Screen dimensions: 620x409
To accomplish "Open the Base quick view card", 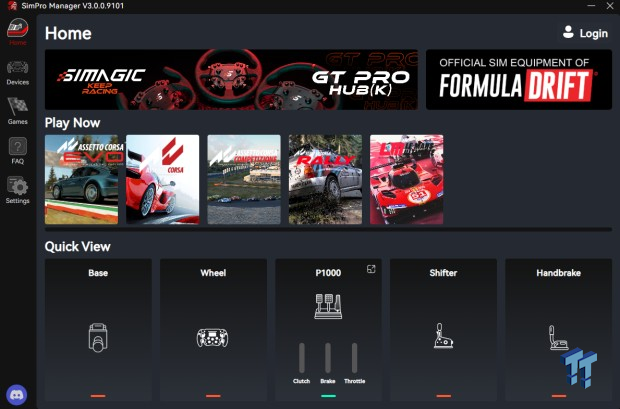I will (98, 329).
